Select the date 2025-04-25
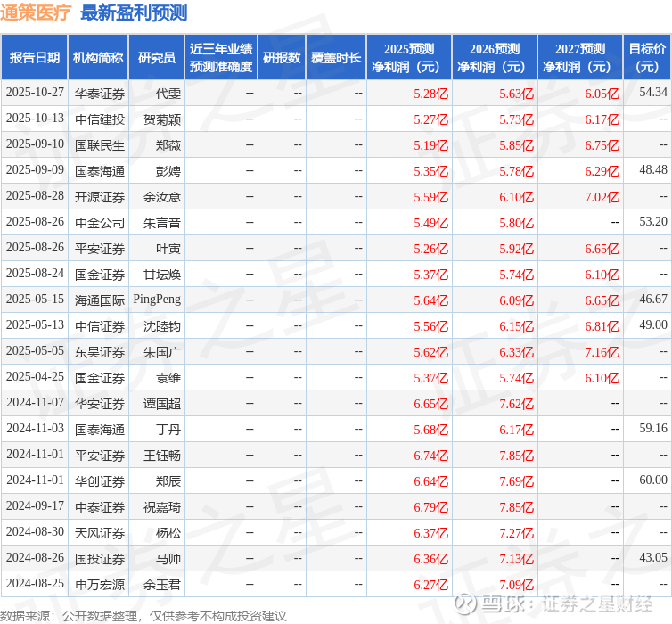Image resolution: width=672 pixels, height=624 pixels. coord(35,377)
